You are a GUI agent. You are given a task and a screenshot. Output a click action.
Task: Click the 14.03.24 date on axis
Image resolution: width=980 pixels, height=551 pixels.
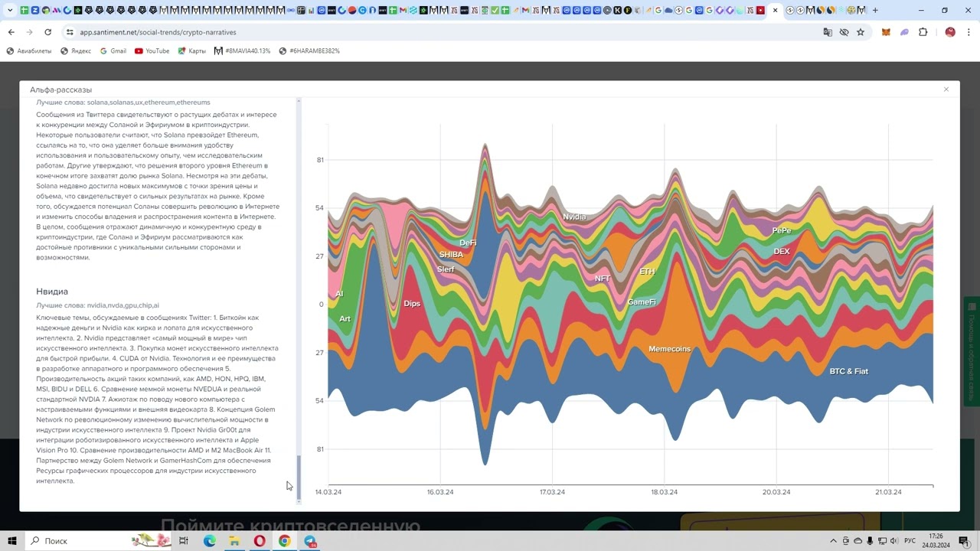pos(328,492)
